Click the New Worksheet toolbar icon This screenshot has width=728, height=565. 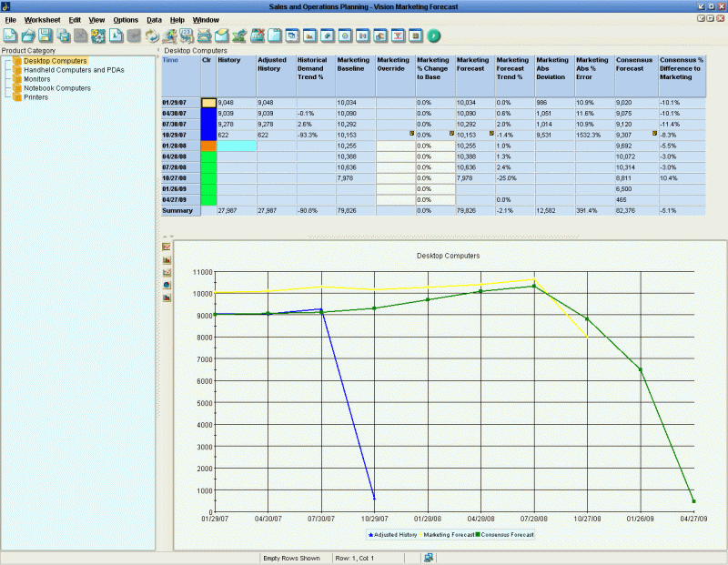point(10,35)
